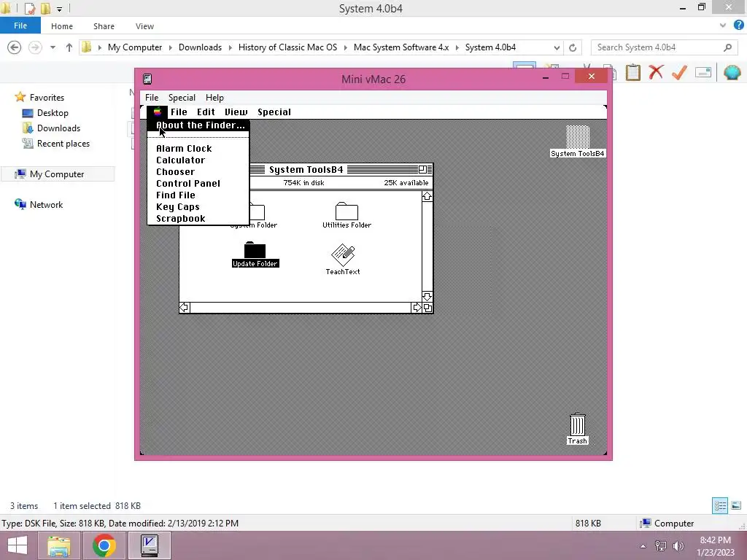
Task: Expand the path arrow after My Computer
Action: pos(170,47)
